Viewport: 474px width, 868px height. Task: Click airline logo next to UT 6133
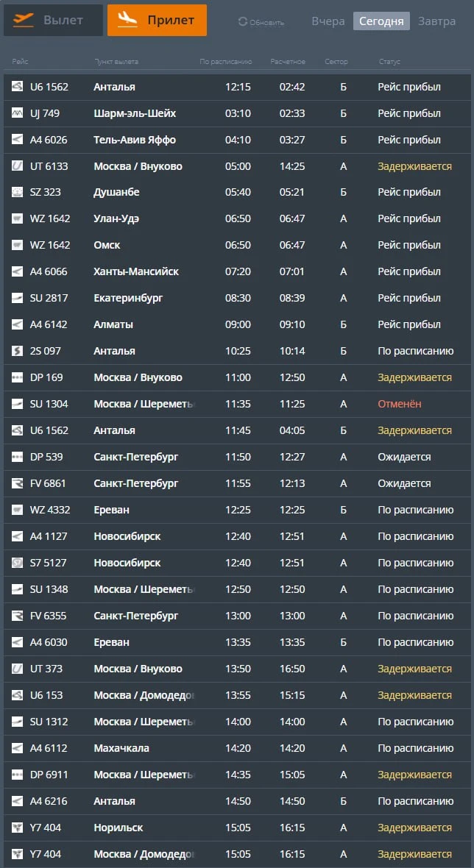pyautogui.click(x=17, y=166)
